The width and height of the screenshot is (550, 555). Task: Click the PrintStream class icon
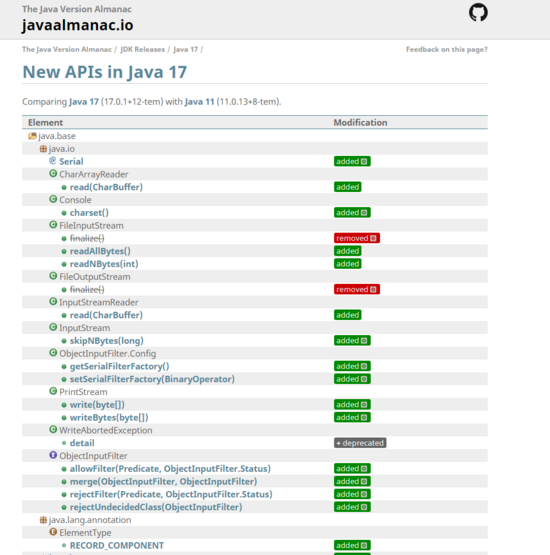(x=53, y=391)
